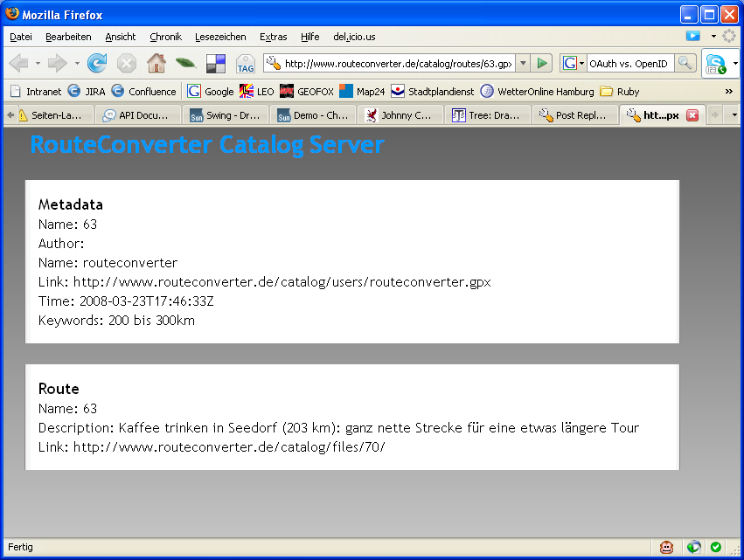
Task: Click the JIRA bookmark
Action: [x=87, y=91]
